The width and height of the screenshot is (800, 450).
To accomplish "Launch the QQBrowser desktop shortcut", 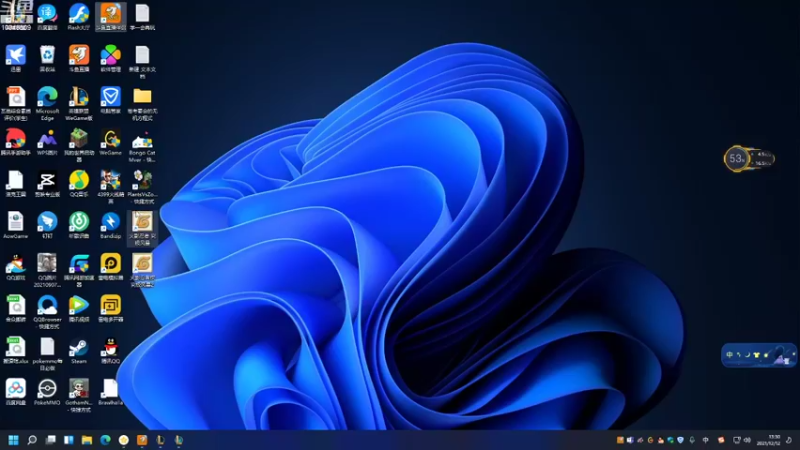I will 47,312.
